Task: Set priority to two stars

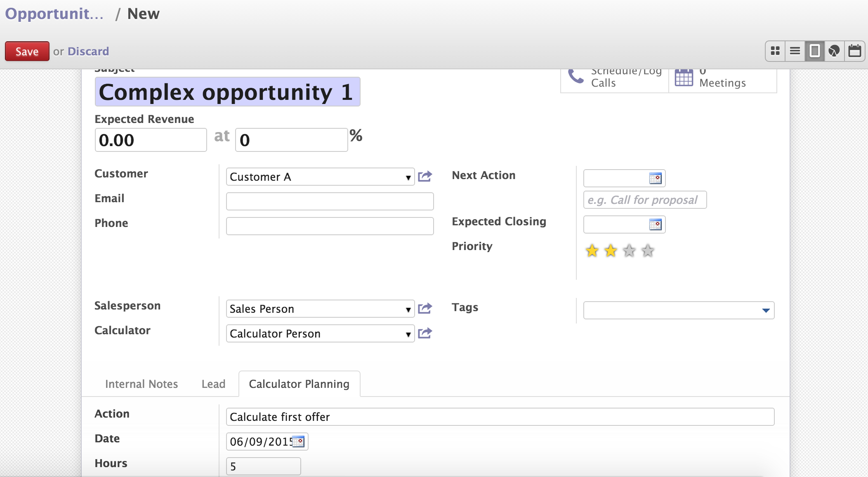Action: click(611, 250)
